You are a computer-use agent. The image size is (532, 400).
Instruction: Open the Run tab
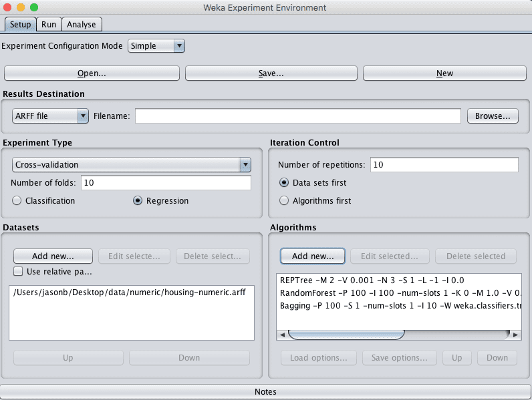click(x=49, y=25)
